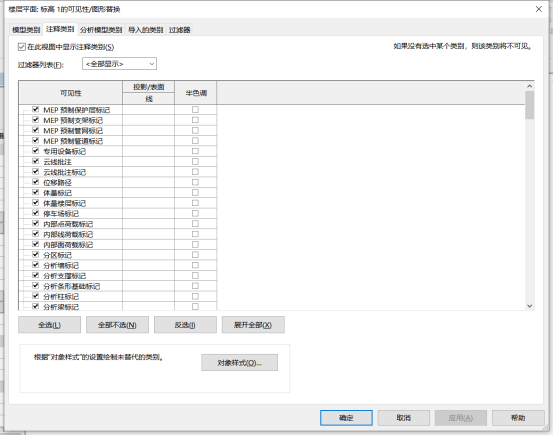
Task: Open the 分析模型类别 tab
Action: point(101,30)
